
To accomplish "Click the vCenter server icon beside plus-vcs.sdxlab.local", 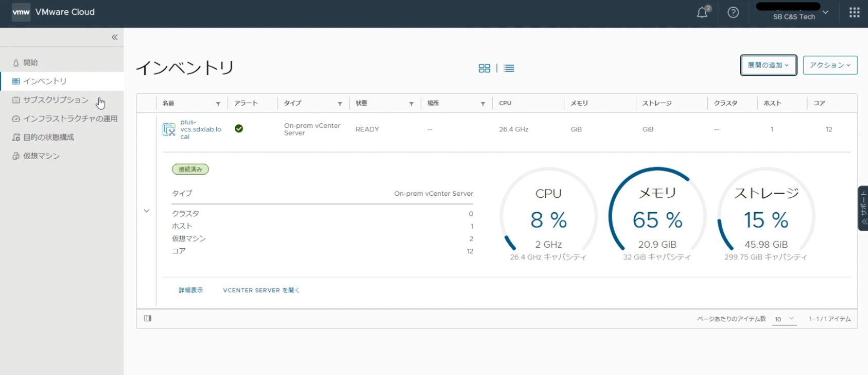I will pyautogui.click(x=169, y=129).
